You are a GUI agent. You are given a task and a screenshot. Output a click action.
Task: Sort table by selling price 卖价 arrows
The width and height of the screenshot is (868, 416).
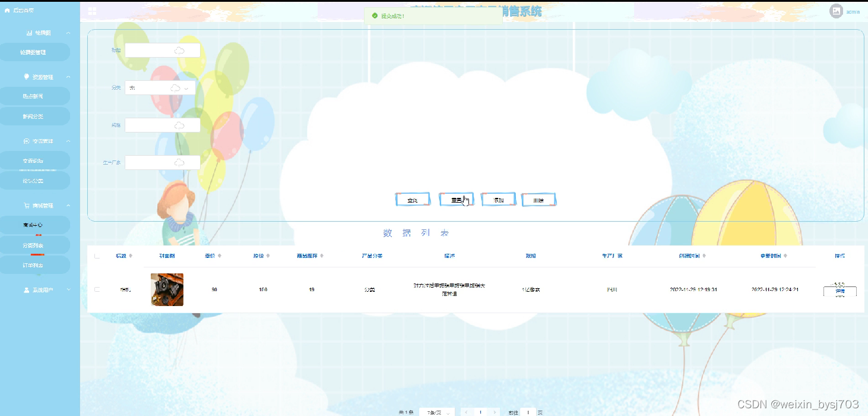pyautogui.click(x=219, y=256)
